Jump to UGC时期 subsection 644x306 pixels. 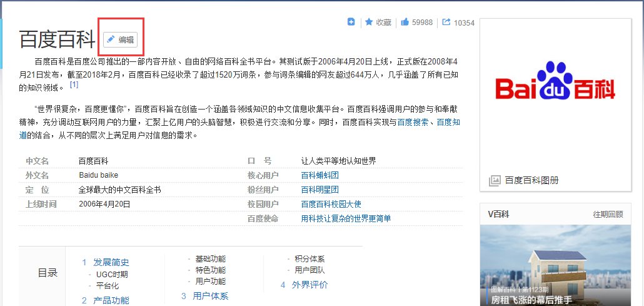[112, 274]
